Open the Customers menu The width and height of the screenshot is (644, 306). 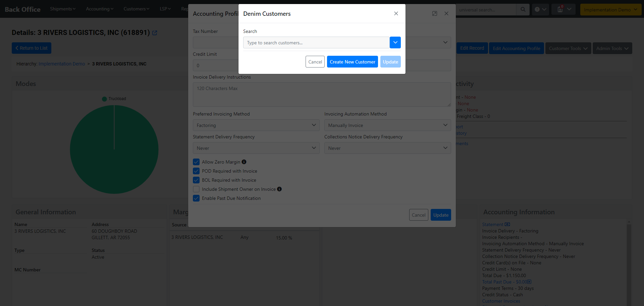coord(137,9)
